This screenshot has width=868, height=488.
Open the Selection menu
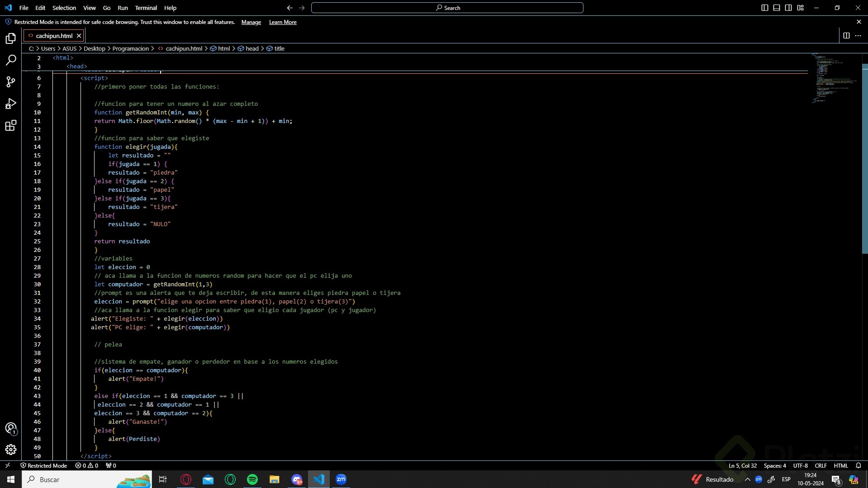[64, 8]
